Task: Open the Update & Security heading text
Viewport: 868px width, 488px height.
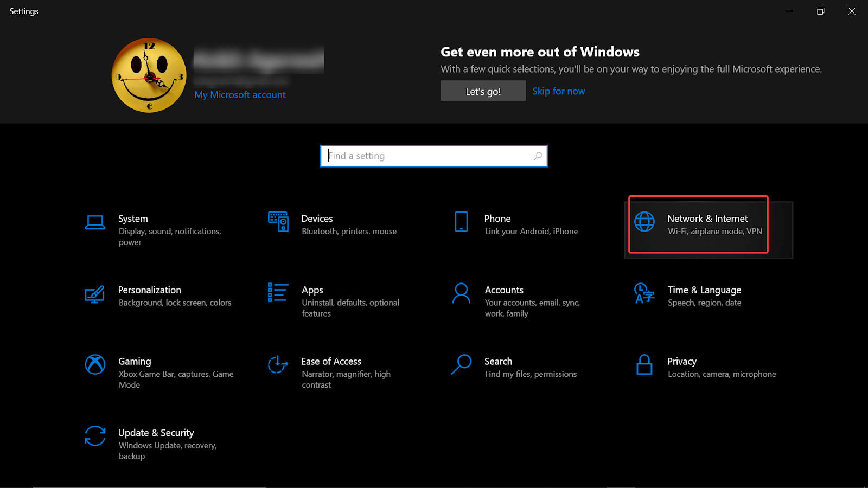Action: (156, 433)
